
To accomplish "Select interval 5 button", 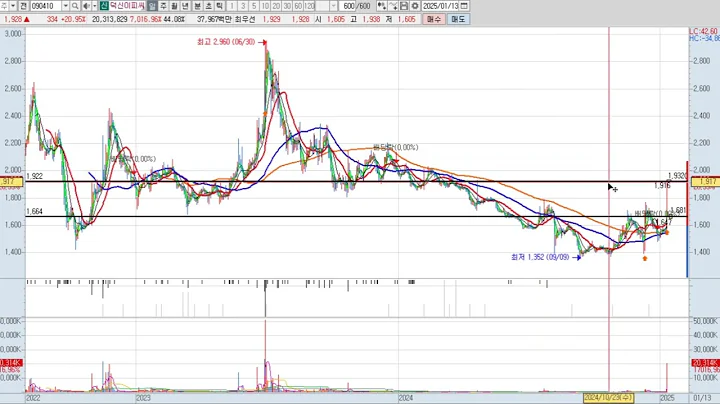I will (x=254, y=6).
